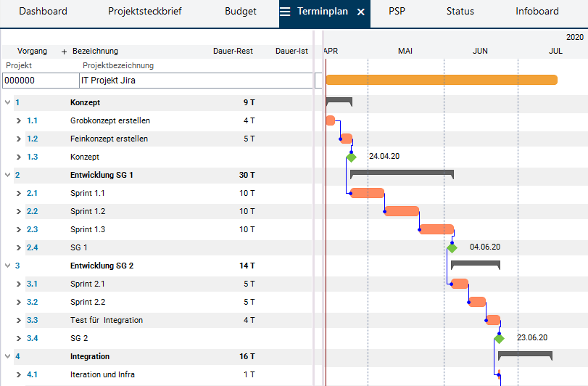Image resolution: width=588 pixels, height=386 pixels.
Task: Collapse the Entwicklung SG 1 group
Action: pyautogui.click(x=7, y=175)
